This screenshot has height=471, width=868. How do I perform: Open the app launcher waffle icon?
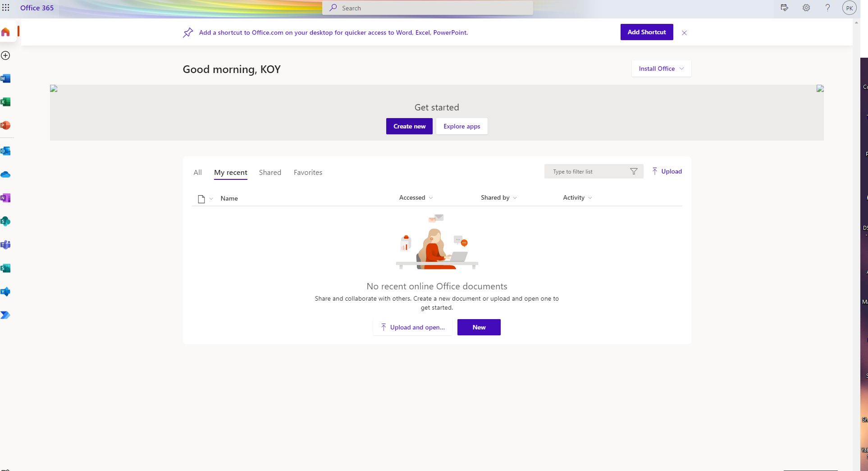(6, 8)
